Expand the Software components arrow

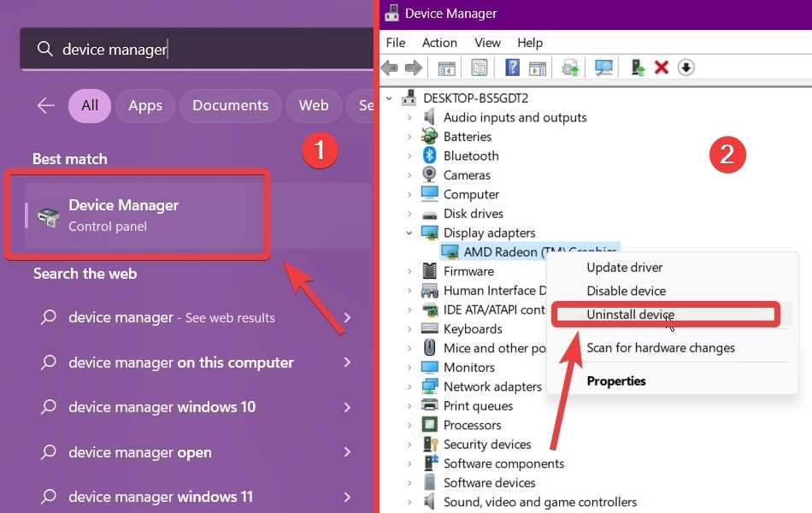(x=409, y=463)
